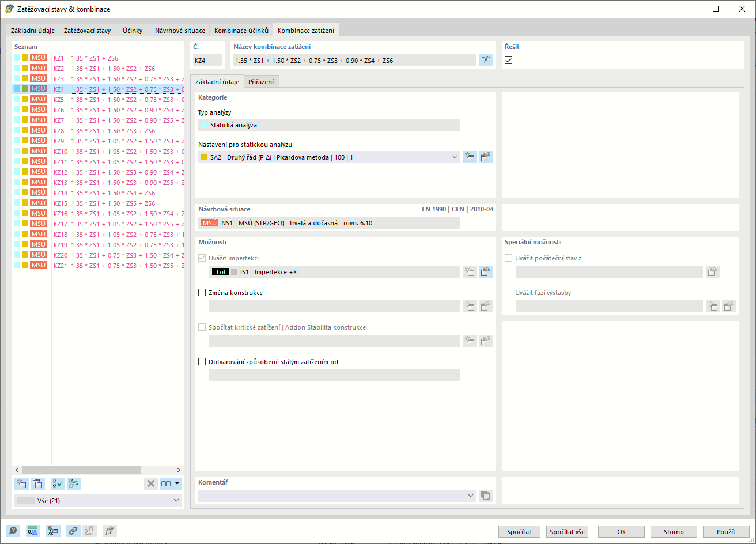Click the Č. field showing KZ4
Viewport: 756px width, 544px height.
[207, 60]
